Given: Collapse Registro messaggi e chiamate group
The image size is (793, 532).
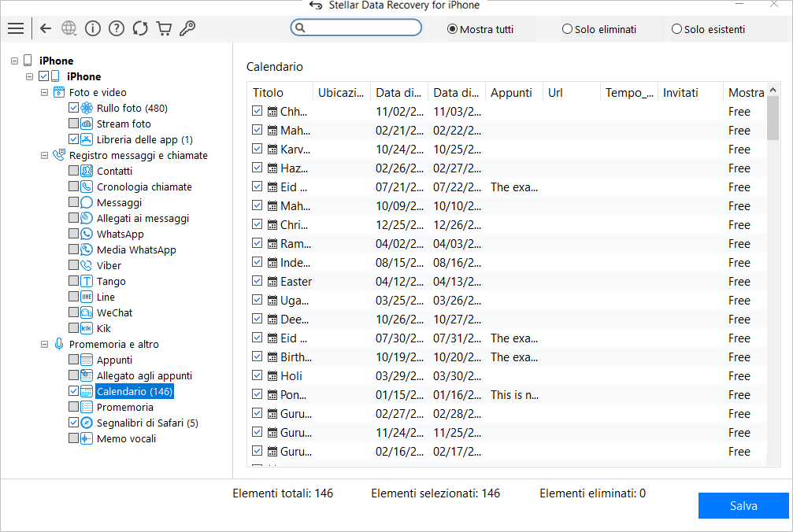Looking at the screenshot, I should pyautogui.click(x=45, y=156).
